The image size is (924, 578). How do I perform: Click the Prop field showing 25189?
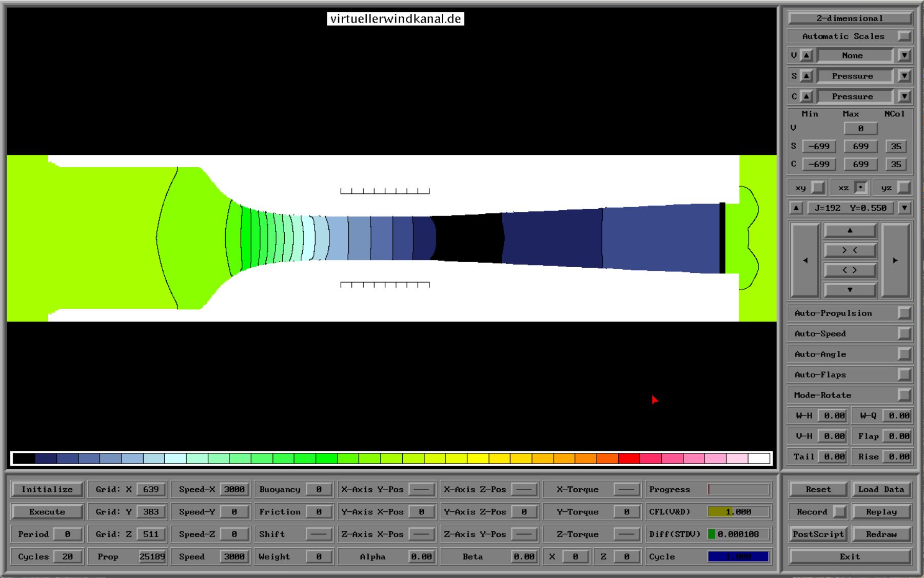152,556
